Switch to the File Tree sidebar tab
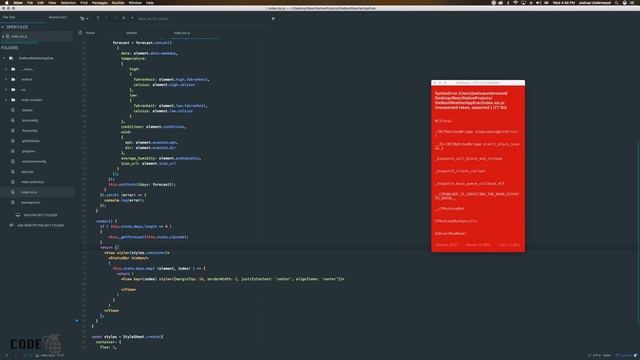The height and width of the screenshot is (360, 640). point(9,17)
